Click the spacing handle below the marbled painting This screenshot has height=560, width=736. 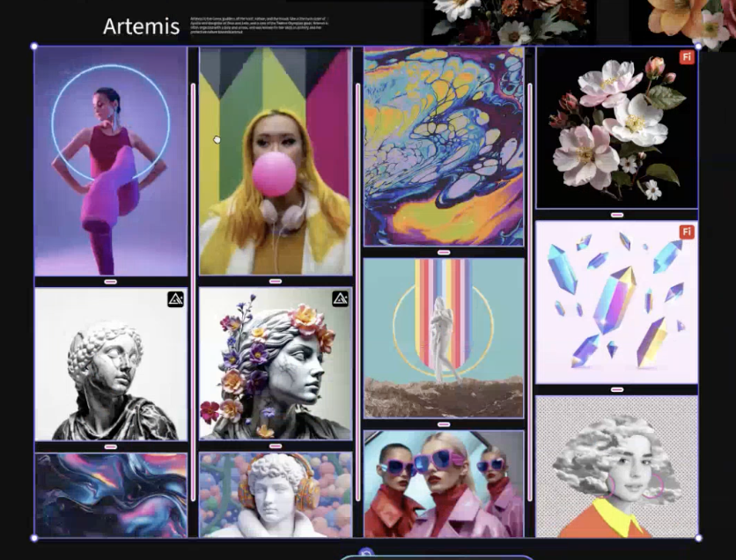point(444,252)
